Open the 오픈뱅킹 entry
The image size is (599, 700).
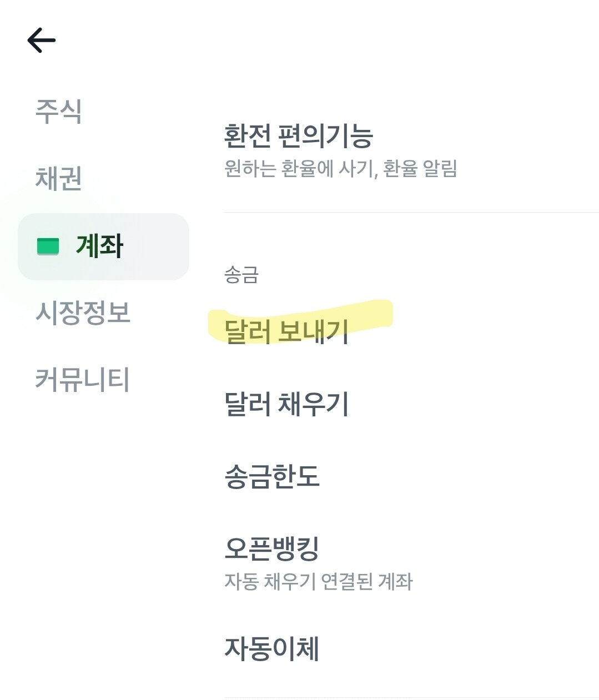coord(272,548)
